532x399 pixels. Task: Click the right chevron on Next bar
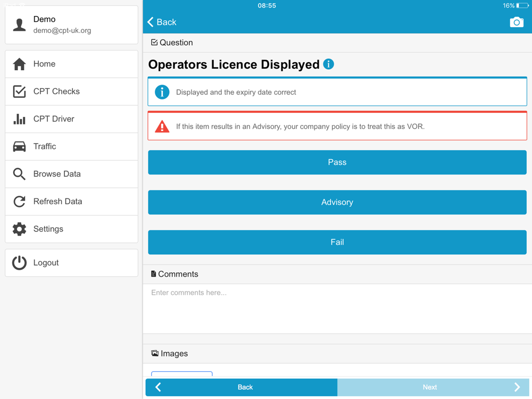coord(517,387)
